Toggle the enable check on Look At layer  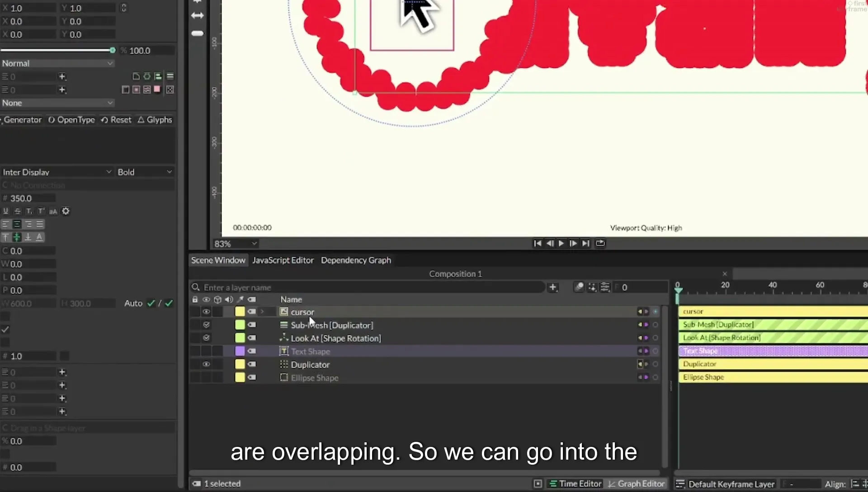207,338
